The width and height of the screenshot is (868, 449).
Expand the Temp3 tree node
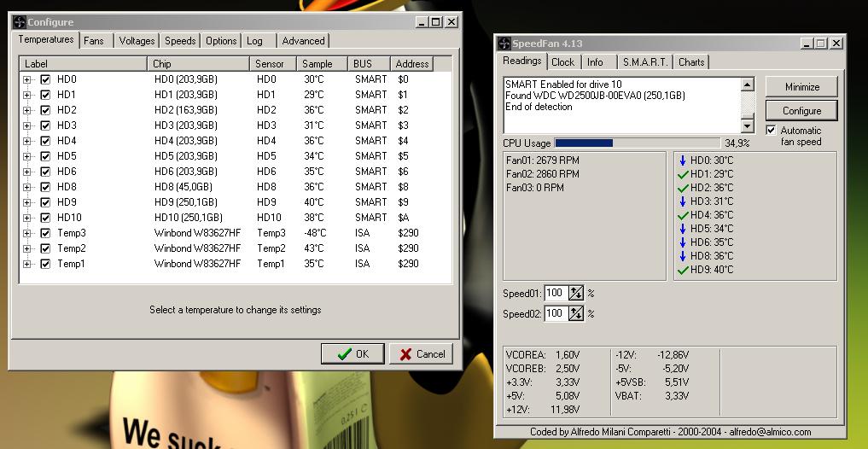coord(26,233)
